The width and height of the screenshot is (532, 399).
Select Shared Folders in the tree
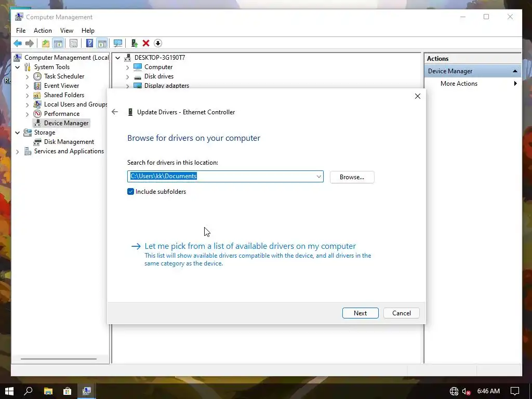[64, 95]
